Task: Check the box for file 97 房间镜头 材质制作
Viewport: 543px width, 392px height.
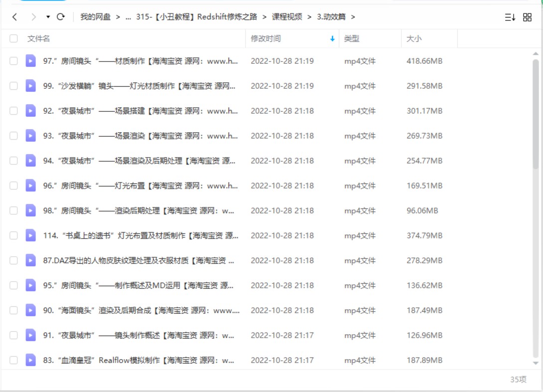Action: [x=13, y=61]
